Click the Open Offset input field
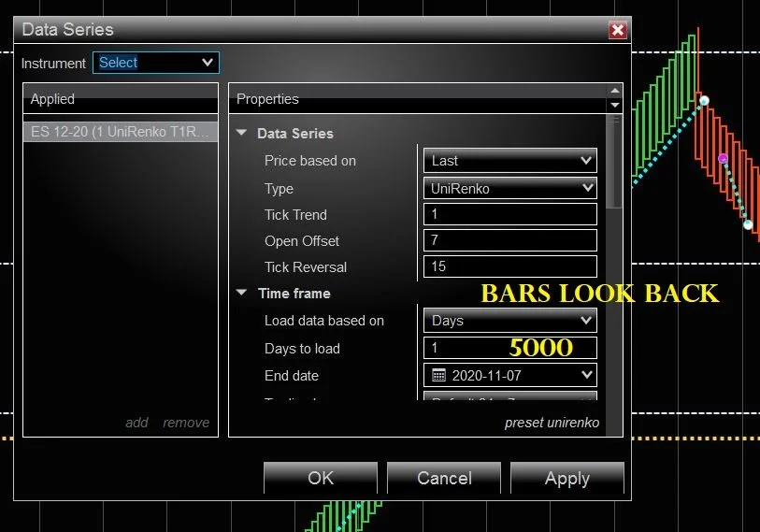The image size is (760, 532). pyautogui.click(x=509, y=240)
